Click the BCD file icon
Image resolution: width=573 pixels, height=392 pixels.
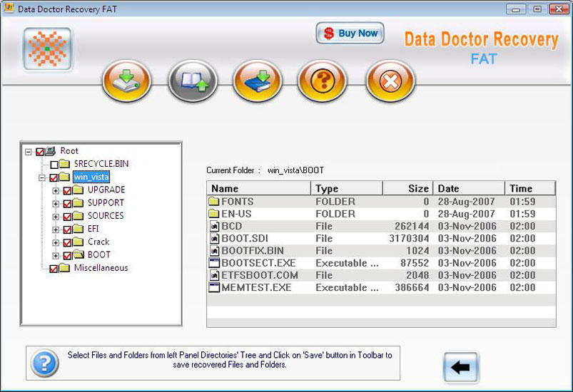click(215, 227)
